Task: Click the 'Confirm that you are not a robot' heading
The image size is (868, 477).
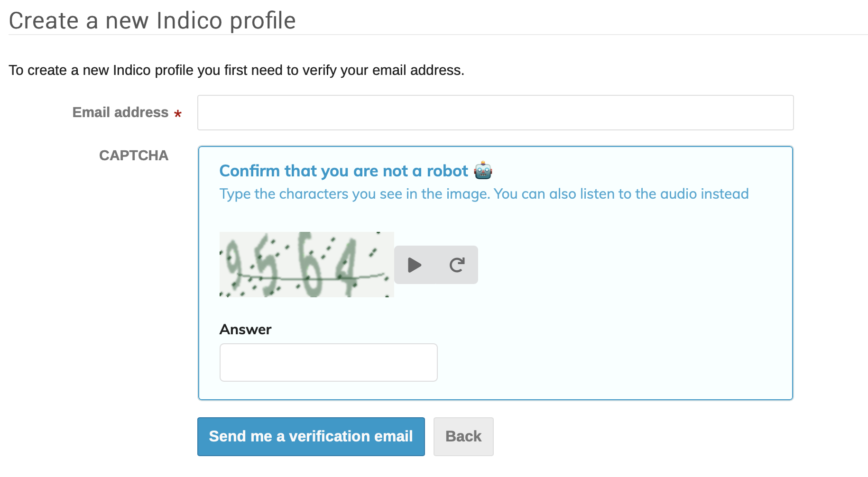Action: (343, 171)
